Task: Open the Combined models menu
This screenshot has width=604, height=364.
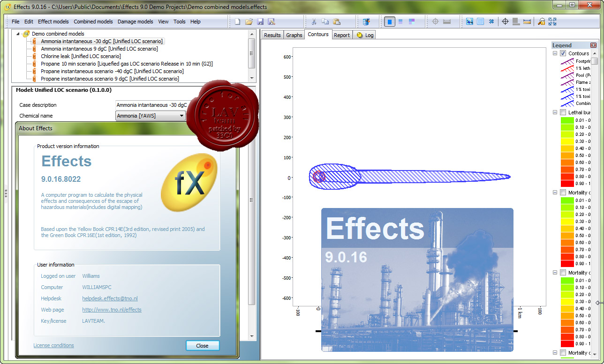Action: point(93,22)
